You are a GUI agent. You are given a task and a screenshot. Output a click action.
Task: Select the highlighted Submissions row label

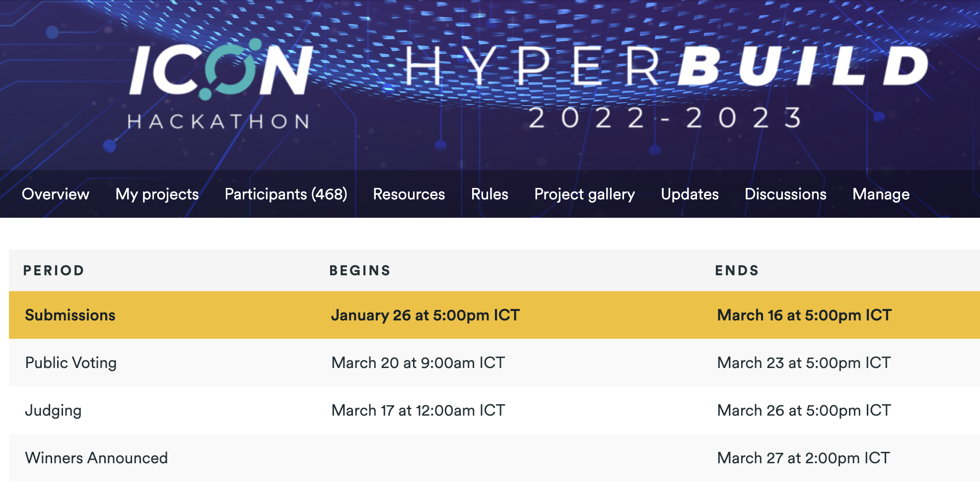click(x=70, y=315)
